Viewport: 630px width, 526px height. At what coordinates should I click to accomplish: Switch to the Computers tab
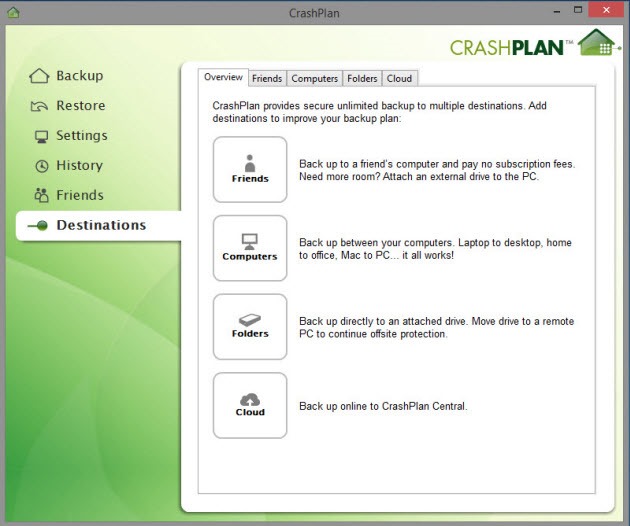tap(315, 78)
